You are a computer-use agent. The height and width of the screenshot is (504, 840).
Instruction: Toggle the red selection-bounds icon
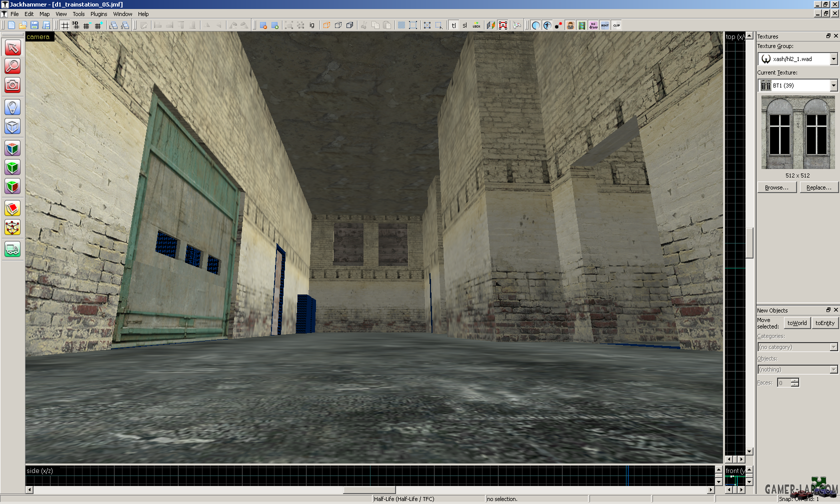(x=503, y=25)
